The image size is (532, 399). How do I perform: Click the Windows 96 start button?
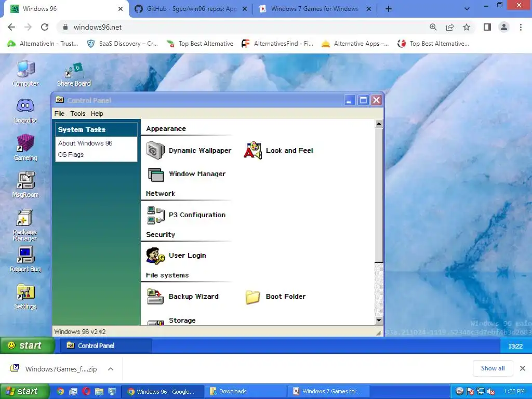tap(27, 345)
